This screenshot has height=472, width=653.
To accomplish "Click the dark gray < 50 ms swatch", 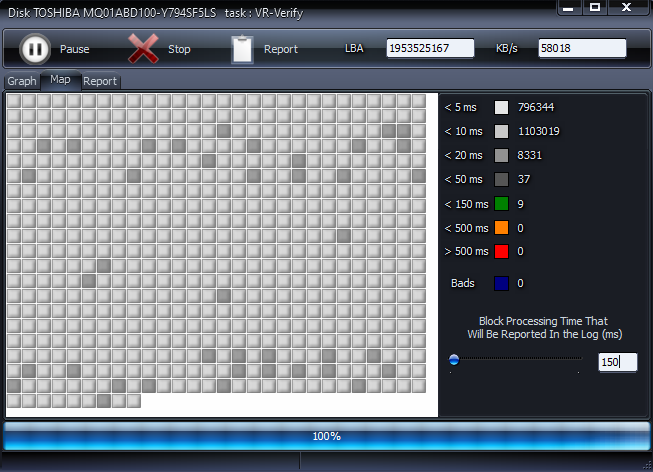I will (501, 180).
